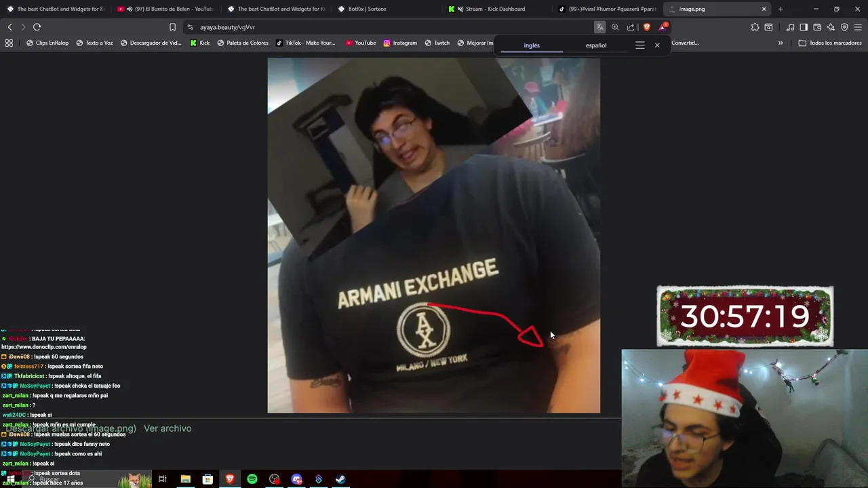The height and width of the screenshot is (488, 868).
Task: Open Brave browser taskbar icon
Action: tap(230, 479)
